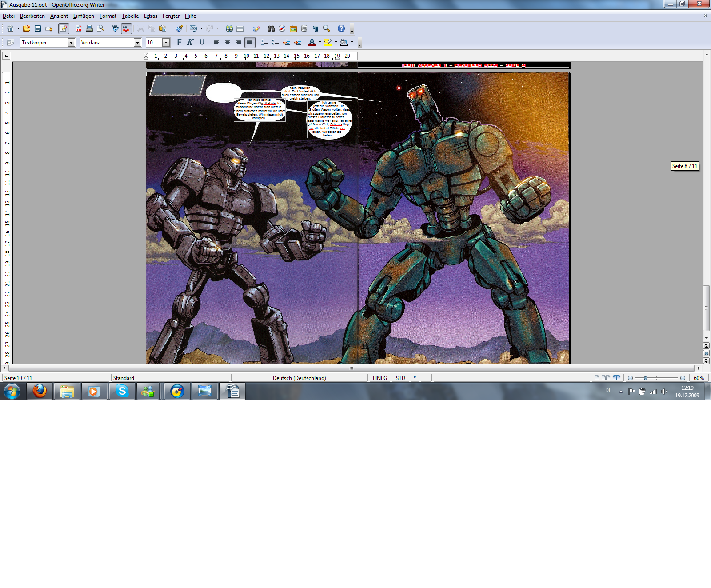The height and width of the screenshot is (588, 711).
Task: Click the format paintbrush icon
Action: 179,28
